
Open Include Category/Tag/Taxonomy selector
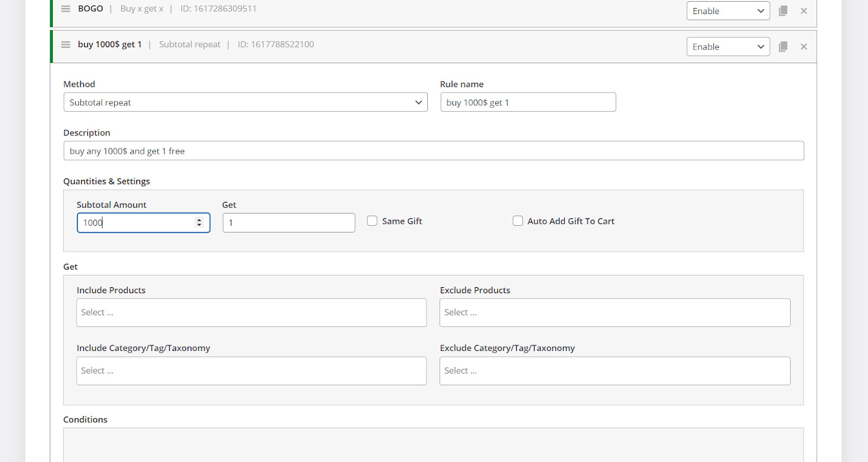pyautogui.click(x=251, y=371)
